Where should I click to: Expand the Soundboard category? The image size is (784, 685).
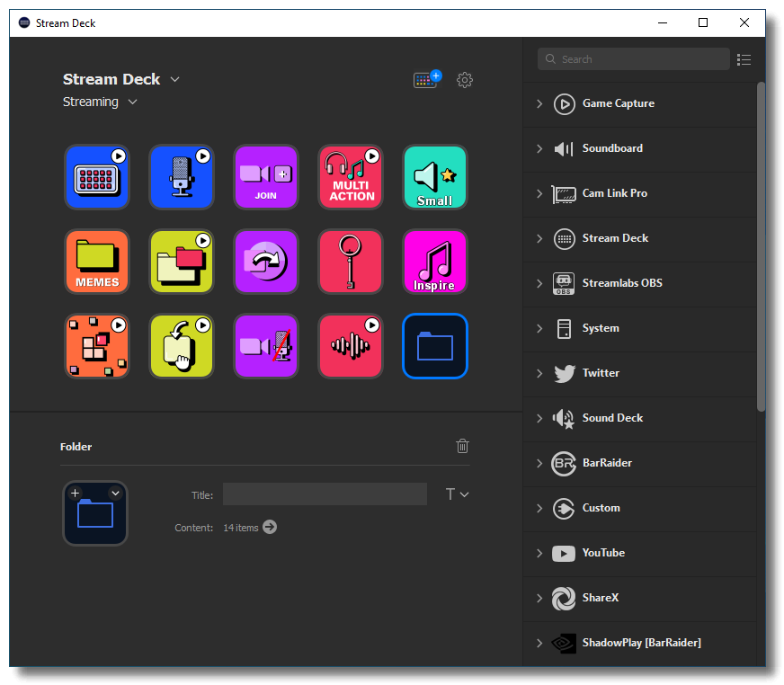[539, 149]
